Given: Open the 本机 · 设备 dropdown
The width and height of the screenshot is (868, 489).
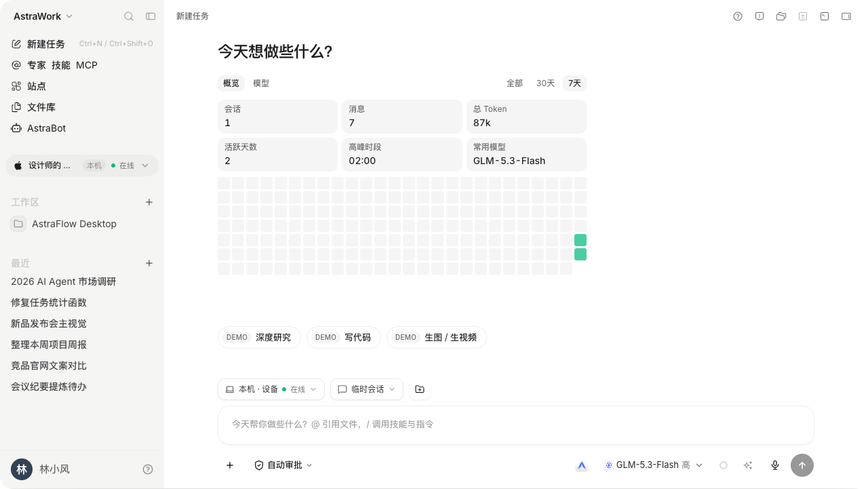Looking at the screenshot, I should pos(271,389).
